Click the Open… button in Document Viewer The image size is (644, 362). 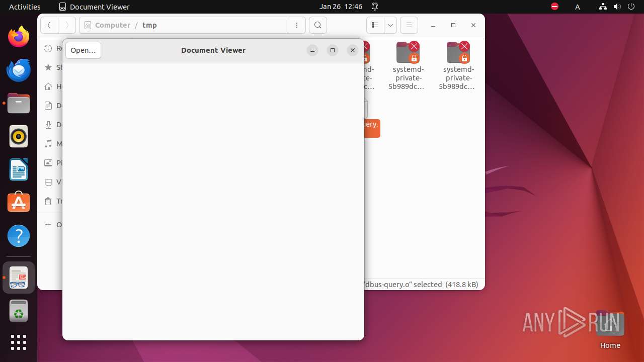83,50
